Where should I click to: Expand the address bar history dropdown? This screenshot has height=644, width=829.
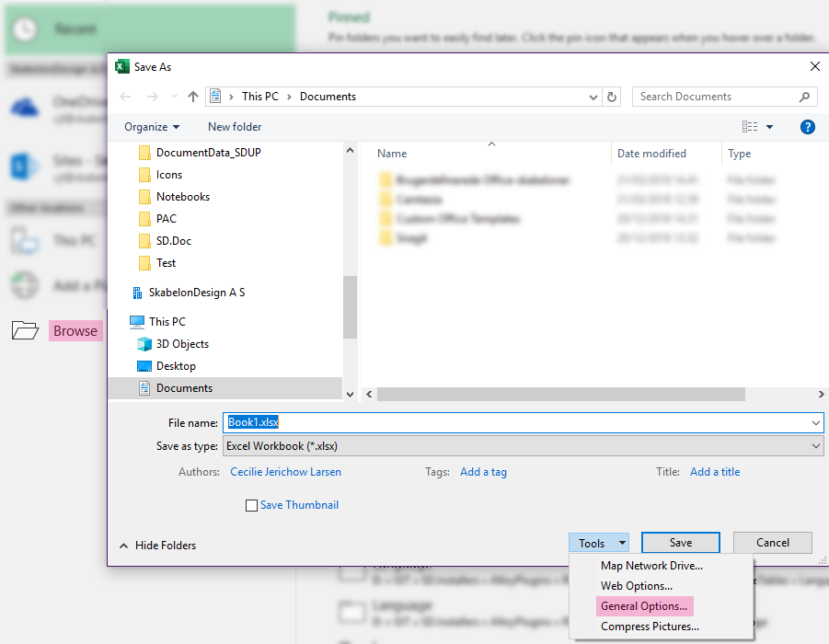pyautogui.click(x=593, y=97)
